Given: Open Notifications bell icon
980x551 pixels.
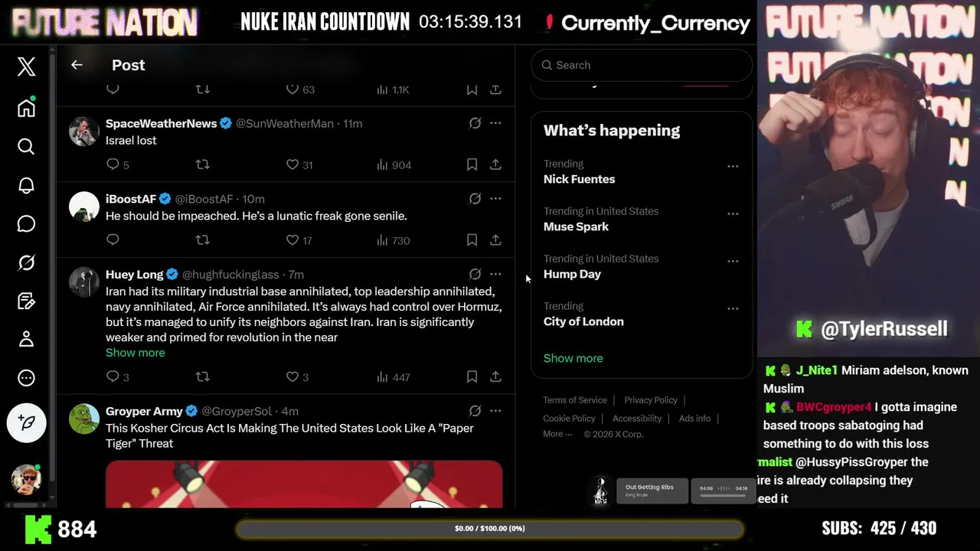Looking at the screenshot, I should click(26, 185).
